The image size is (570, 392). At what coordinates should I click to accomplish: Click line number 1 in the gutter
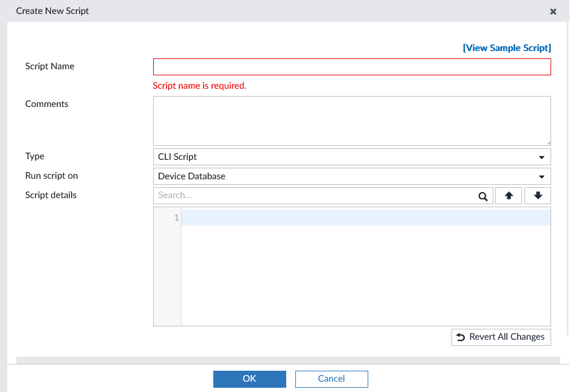pyautogui.click(x=176, y=218)
